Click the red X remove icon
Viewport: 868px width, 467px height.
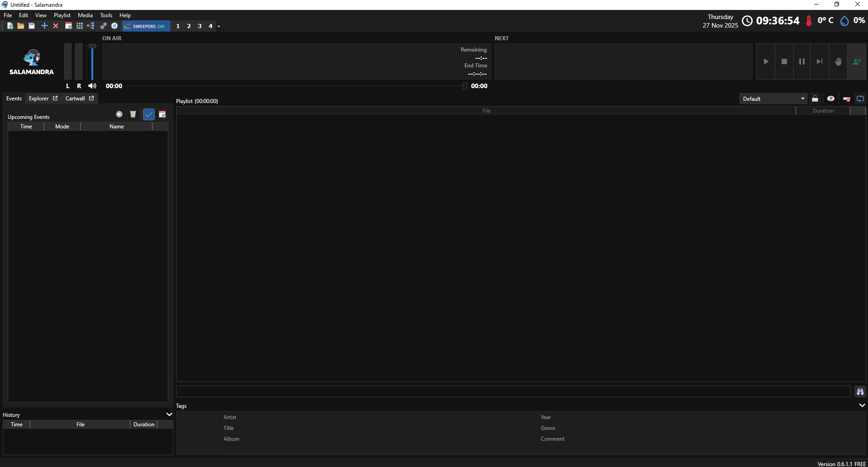pos(56,26)
